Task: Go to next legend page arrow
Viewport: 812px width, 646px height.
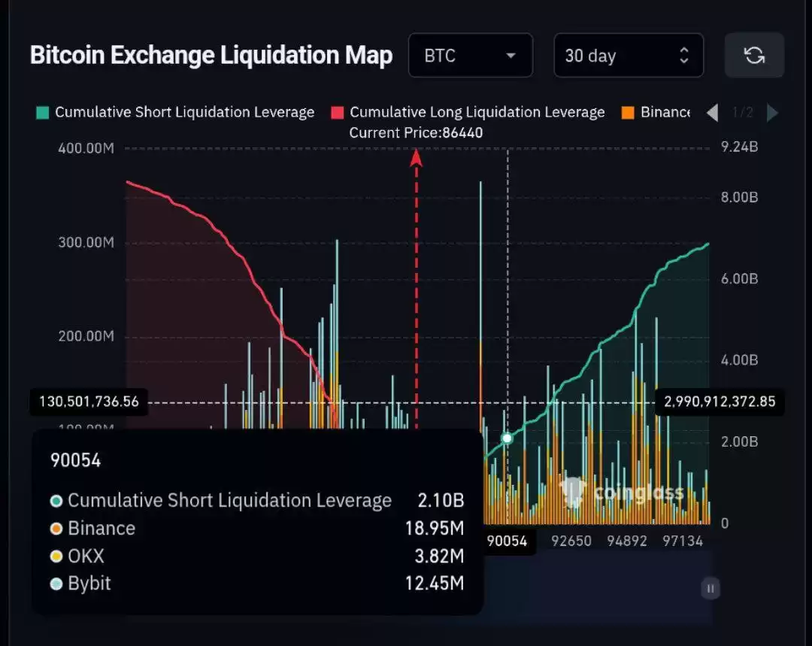Action: tap(772, 112)
